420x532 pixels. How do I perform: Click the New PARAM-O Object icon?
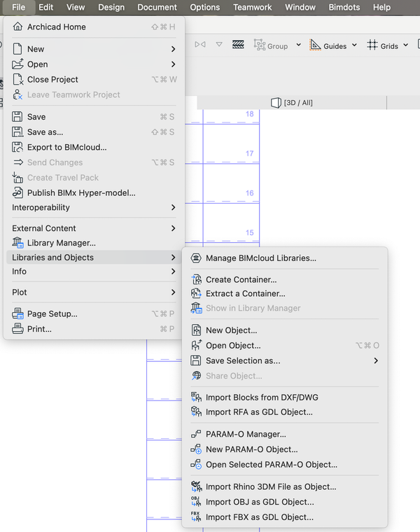[196, 449]
